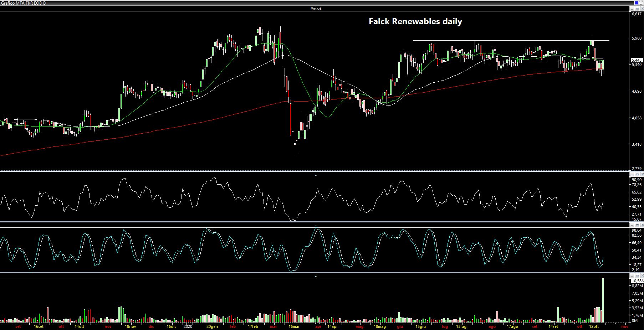The width and height of the screenshot is (644, 330).
Task: Minimize the volume panel
Action: pos(632,276)
